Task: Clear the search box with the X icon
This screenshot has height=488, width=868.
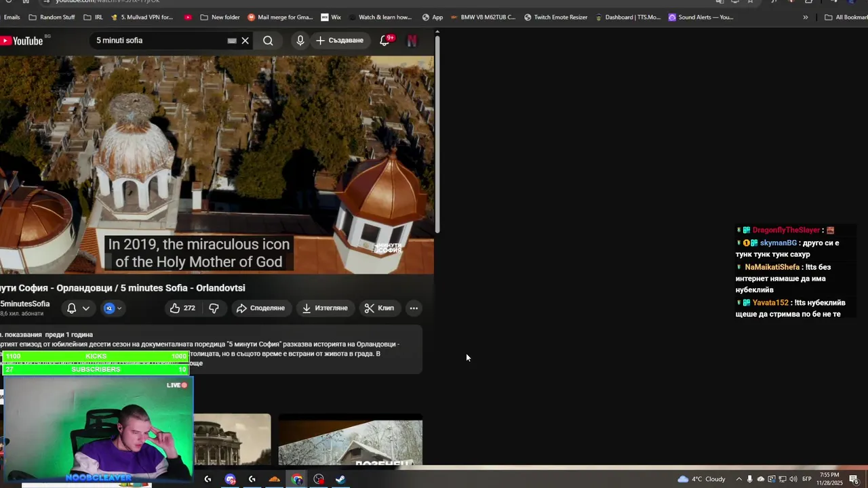Action: pyautogui.click(x=245, y=41)
